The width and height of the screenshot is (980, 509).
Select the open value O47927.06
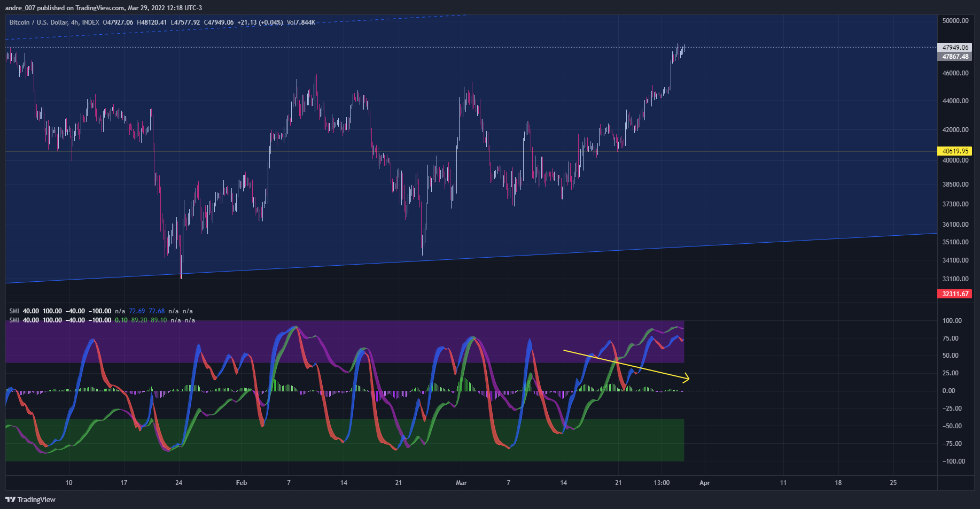118,22
